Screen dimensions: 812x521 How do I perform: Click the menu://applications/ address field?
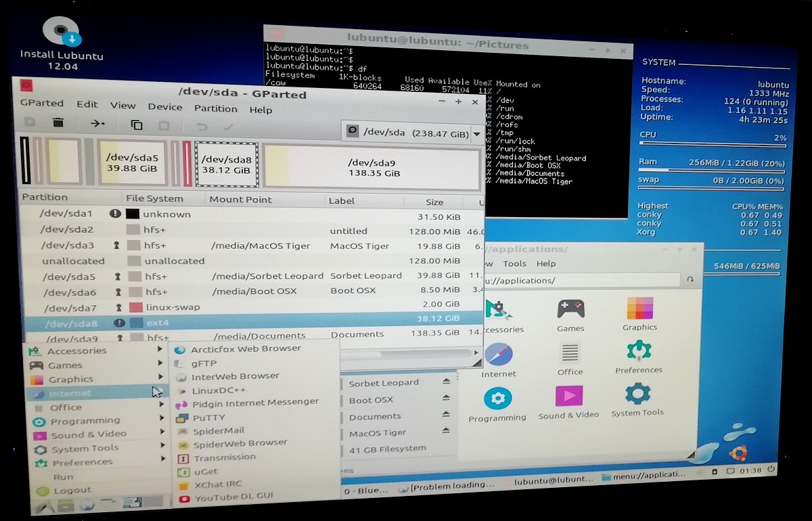(x=582, y=280)
